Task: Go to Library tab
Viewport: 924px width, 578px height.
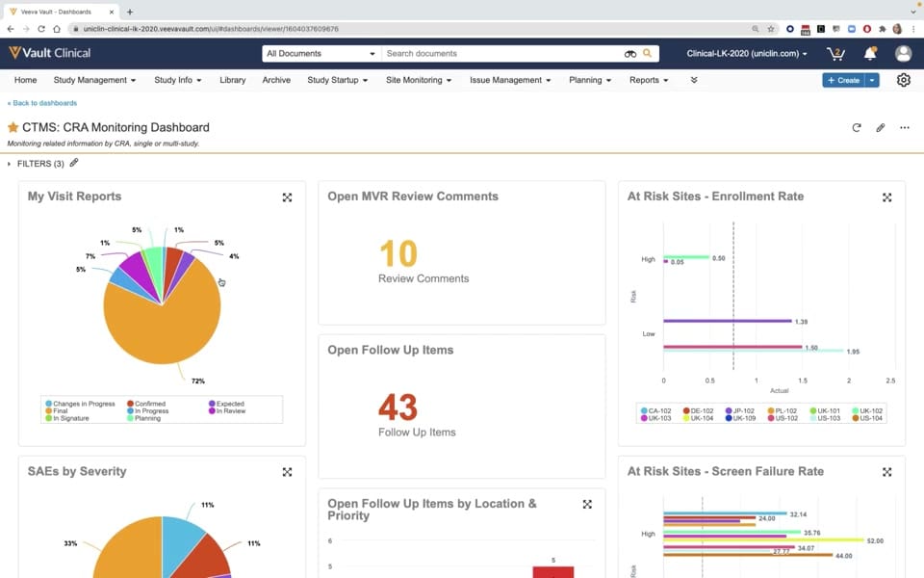Action: pos(232,80)
